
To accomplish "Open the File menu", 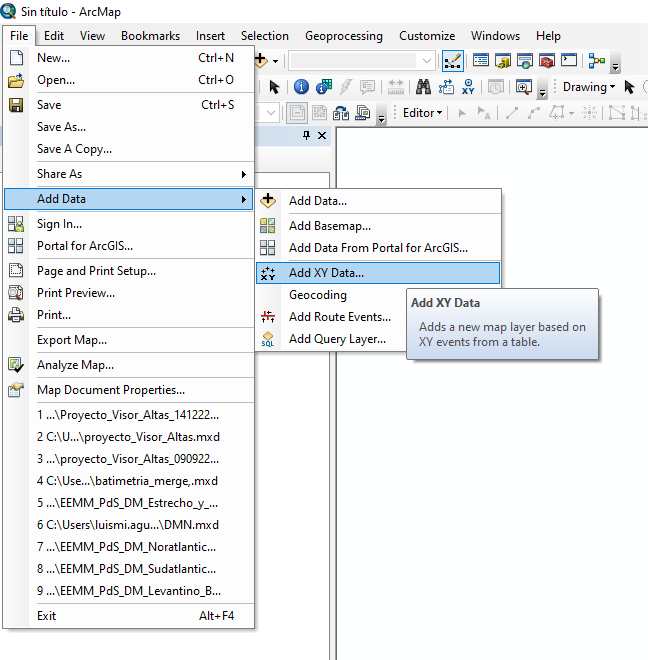I will [19, 36].
